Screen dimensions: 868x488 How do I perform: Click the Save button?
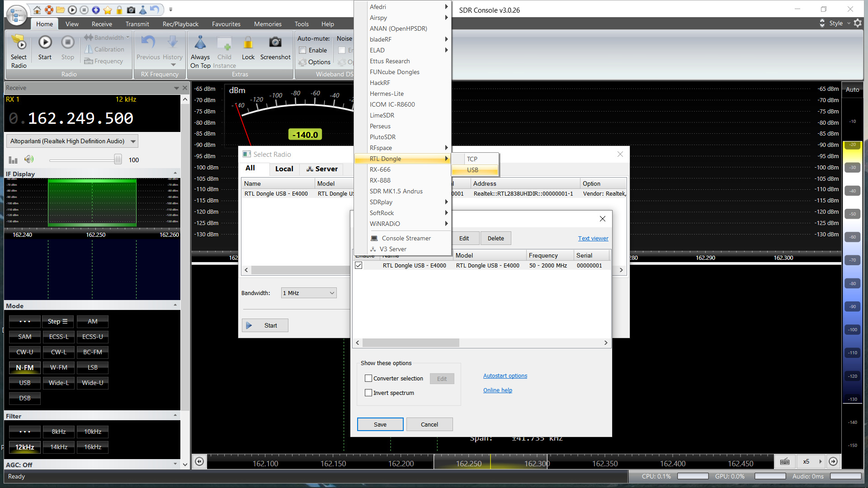pyautogui.click(x=380, y=424)
